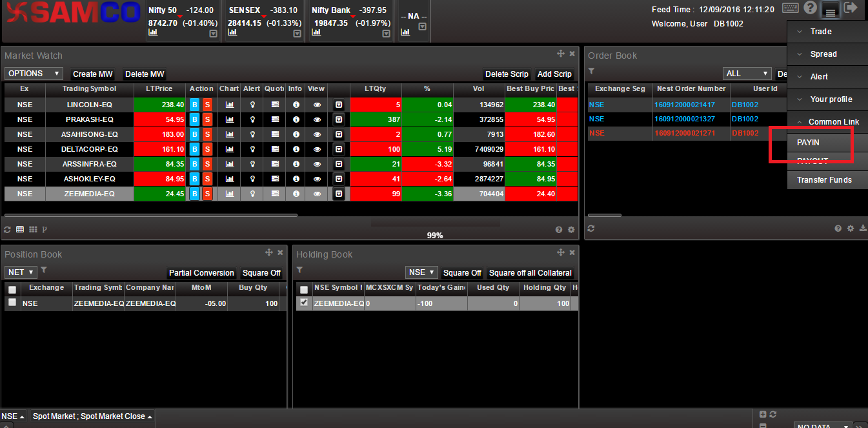
Task: Select PAYIN menu entry
Action: click(x=827, y=143)
